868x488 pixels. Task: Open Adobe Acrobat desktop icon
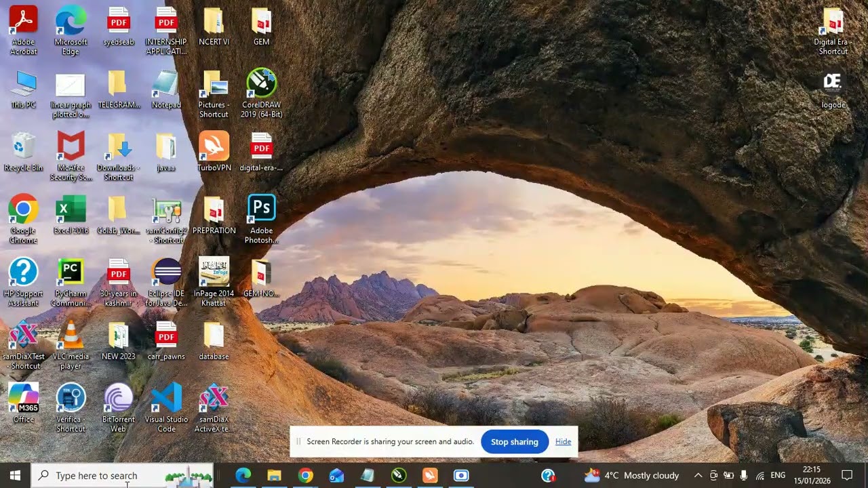tap(23, 30)
